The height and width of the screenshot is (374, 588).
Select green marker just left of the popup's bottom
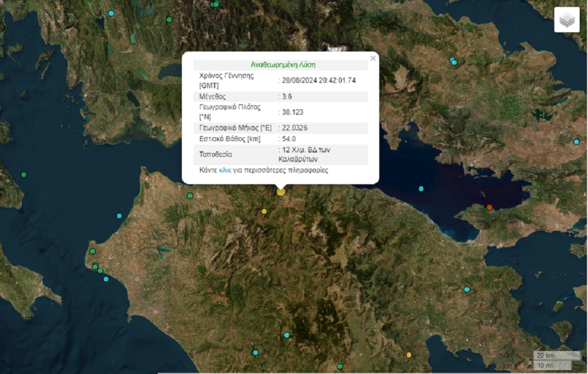tap(190, 195)
